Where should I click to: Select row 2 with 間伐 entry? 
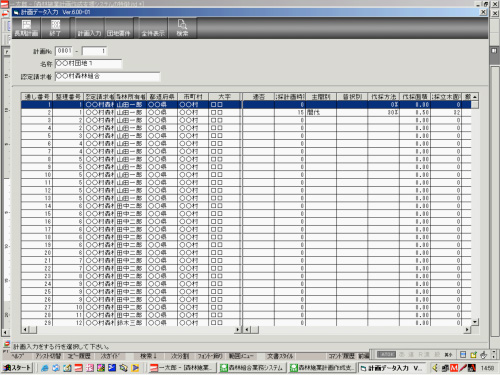[x=246, y=112]
